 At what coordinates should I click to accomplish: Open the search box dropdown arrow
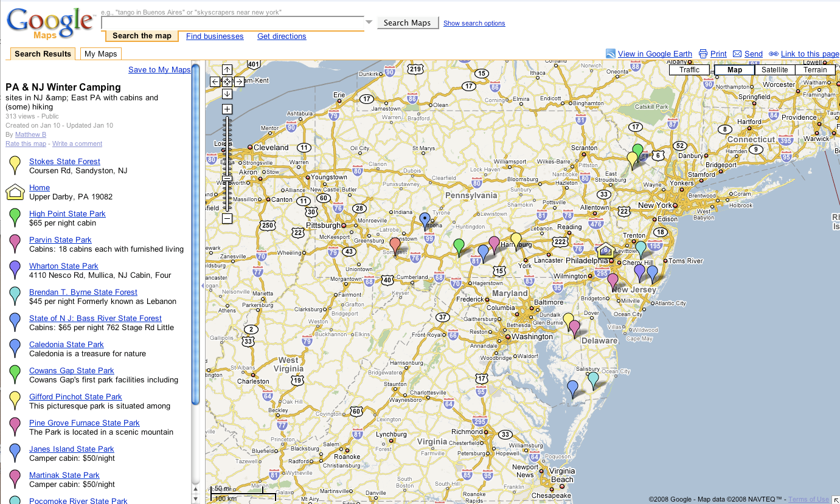pos(369,23)
